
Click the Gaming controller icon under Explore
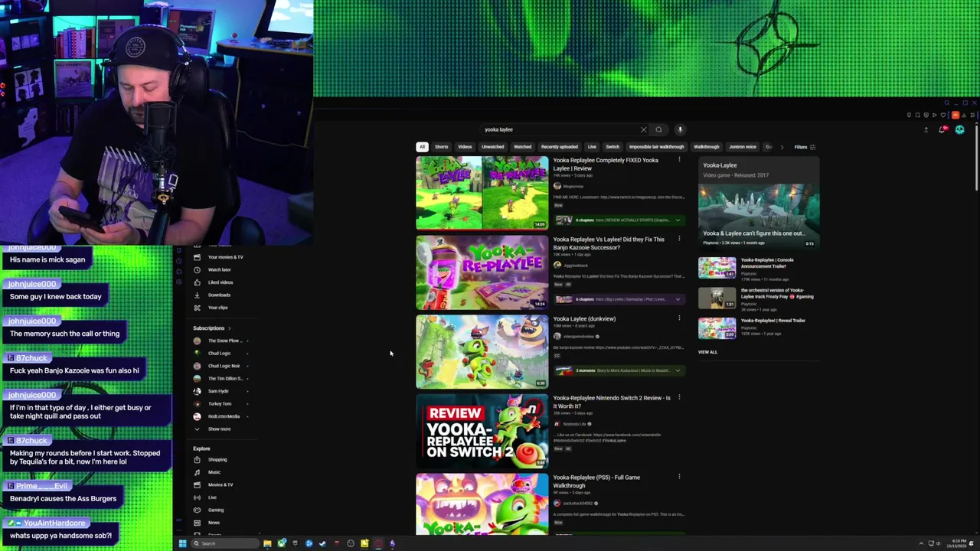click(197, 510)
